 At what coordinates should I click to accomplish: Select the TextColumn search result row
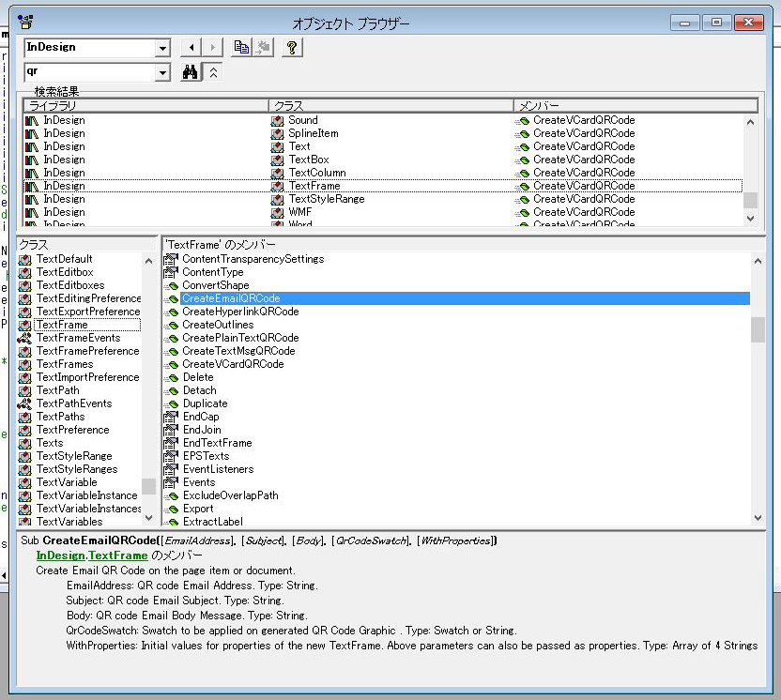[383, 173]
